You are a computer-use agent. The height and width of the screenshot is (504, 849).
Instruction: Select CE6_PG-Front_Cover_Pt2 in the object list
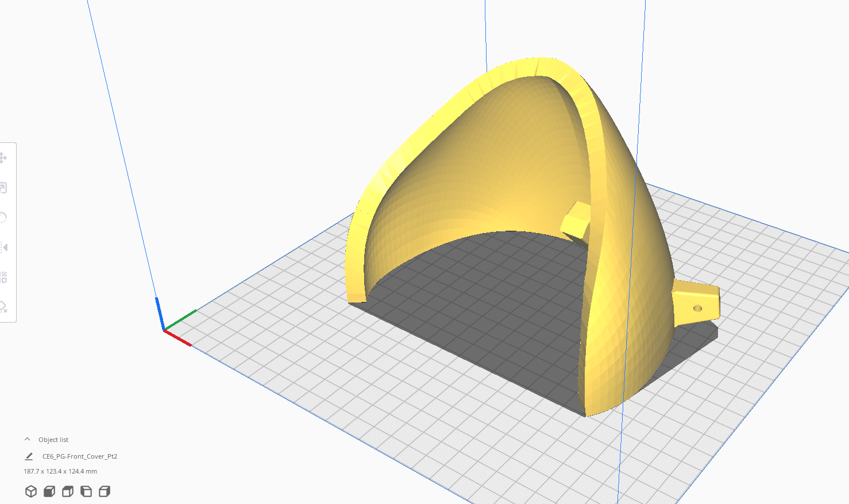[79, 456]
